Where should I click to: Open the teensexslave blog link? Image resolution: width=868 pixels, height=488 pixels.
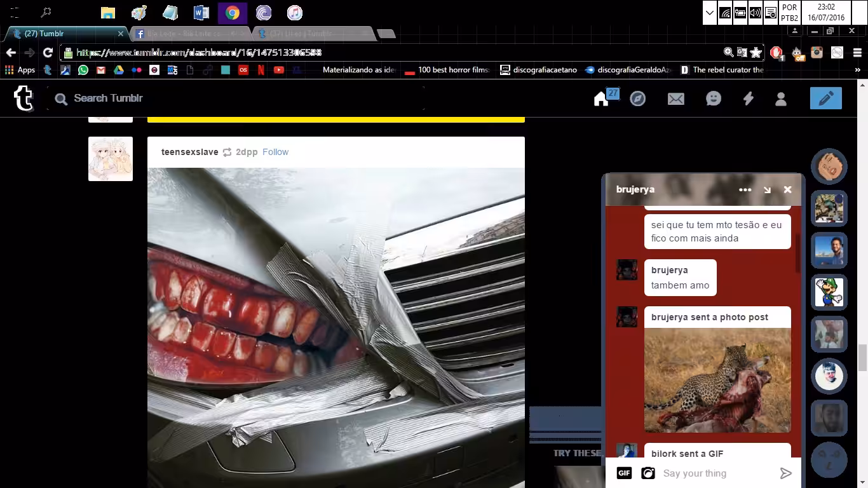point(189,152)
